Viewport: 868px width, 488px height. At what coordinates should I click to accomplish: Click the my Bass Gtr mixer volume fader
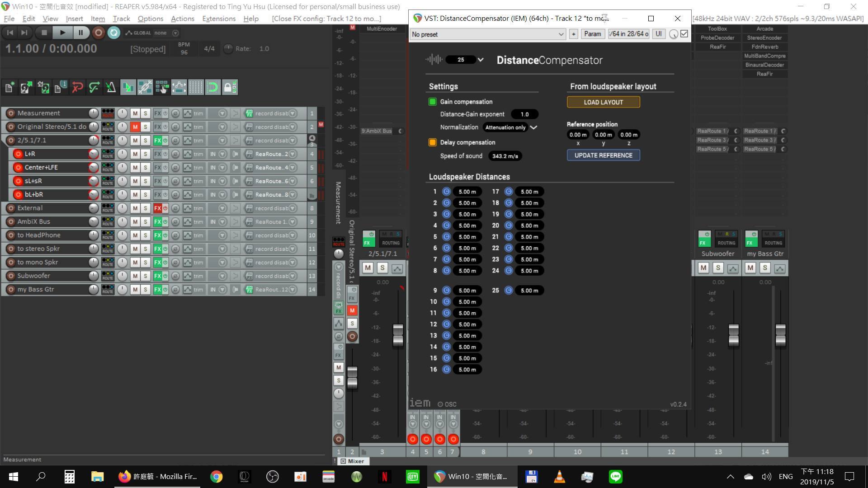pos(780,335)
